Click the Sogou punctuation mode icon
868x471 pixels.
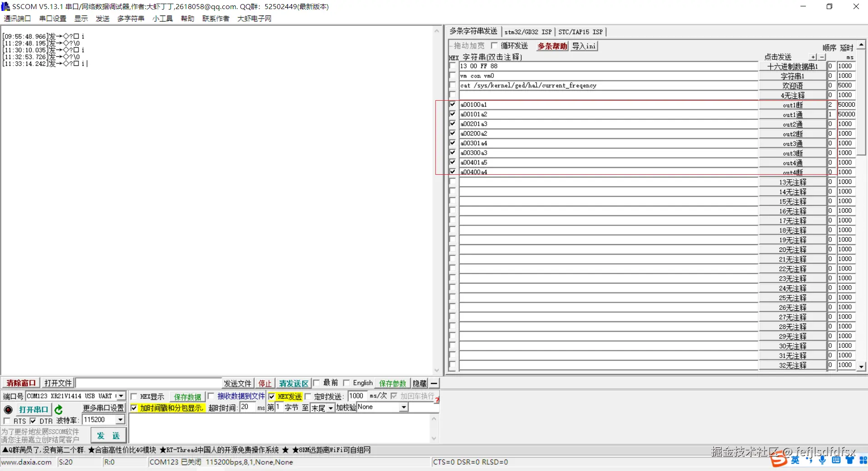click(809, 460)
